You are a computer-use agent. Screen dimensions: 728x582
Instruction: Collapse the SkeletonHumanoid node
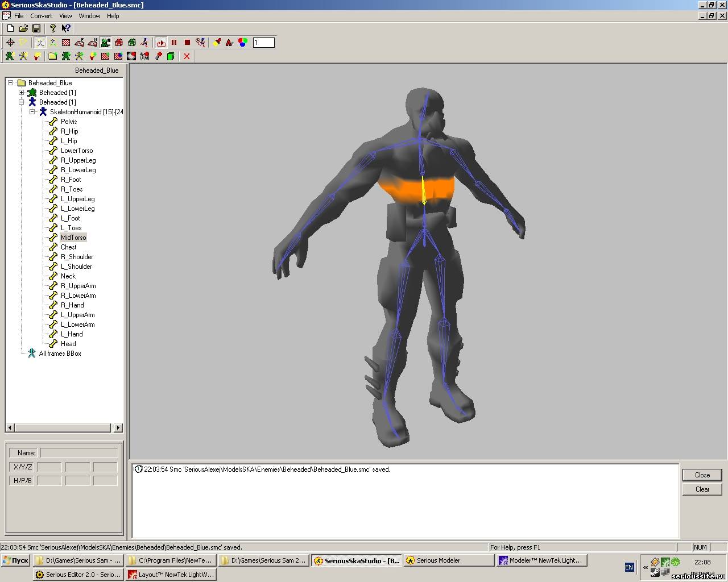click(x=32, y=112)
